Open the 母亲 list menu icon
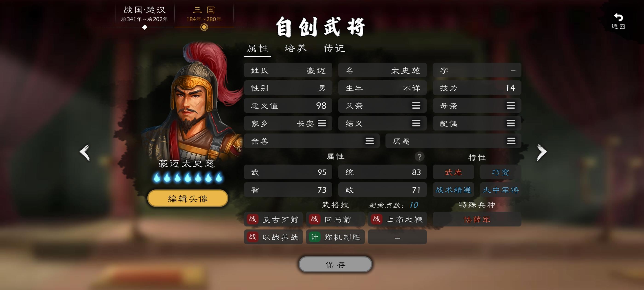644x290 pixels. 511,106
